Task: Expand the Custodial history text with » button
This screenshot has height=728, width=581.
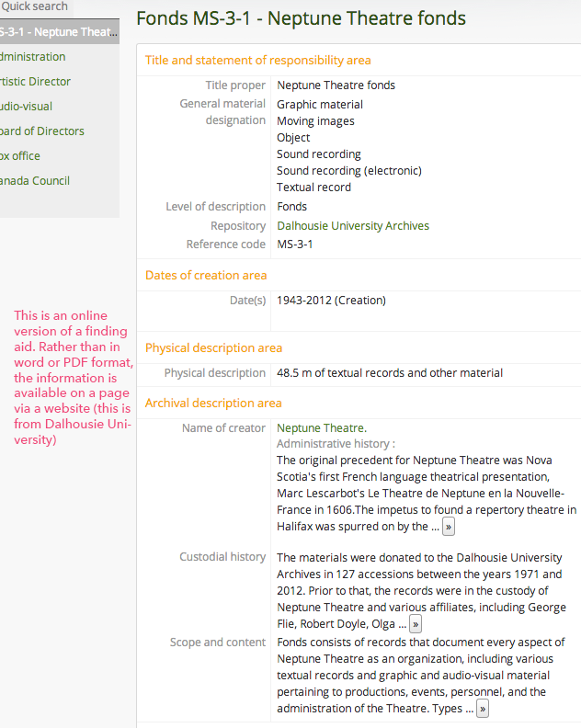Action: (x=416, y=624)
